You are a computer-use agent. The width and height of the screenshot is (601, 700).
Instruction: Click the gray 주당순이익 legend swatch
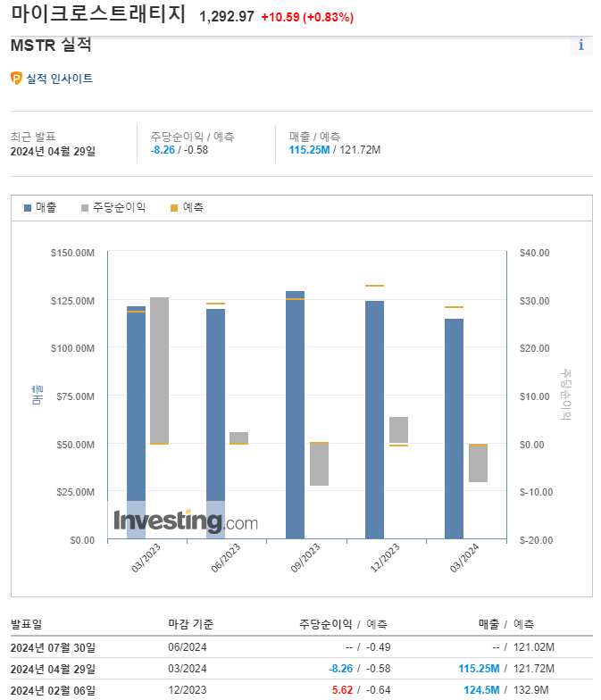click(84, 208)
